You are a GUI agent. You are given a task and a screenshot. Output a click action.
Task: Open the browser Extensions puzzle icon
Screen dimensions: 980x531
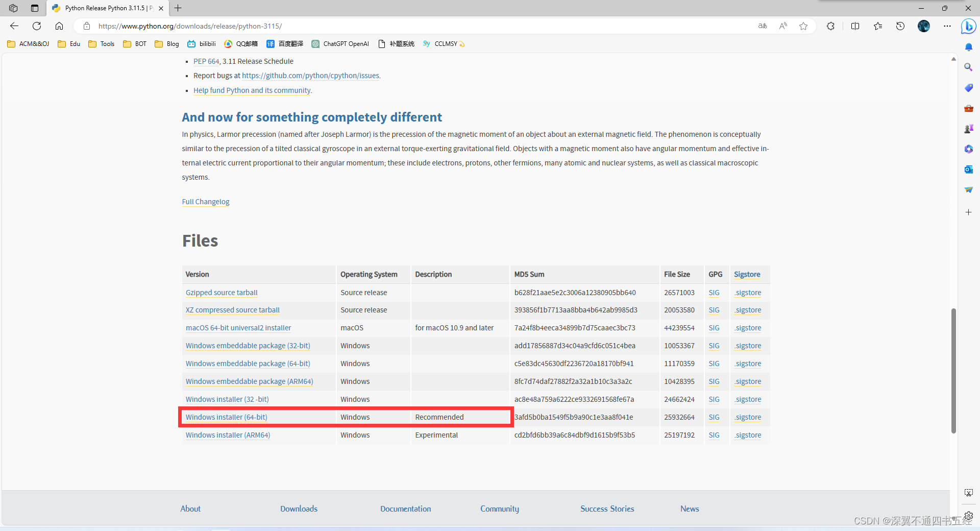pyautogui.click(x=831, y=26)
